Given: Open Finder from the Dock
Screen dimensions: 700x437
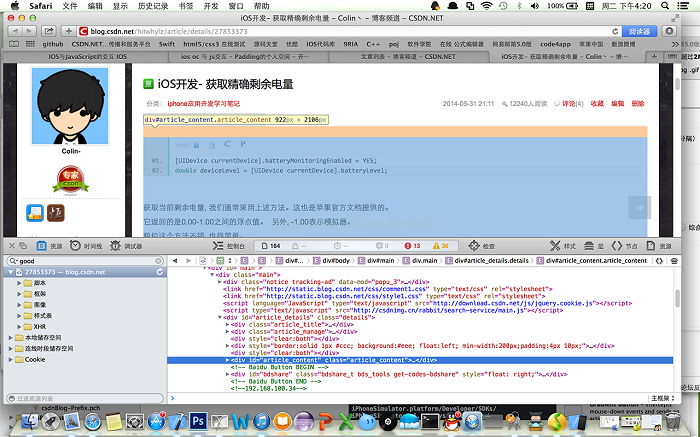Looking at the screenshot, I should coord(30,421).
